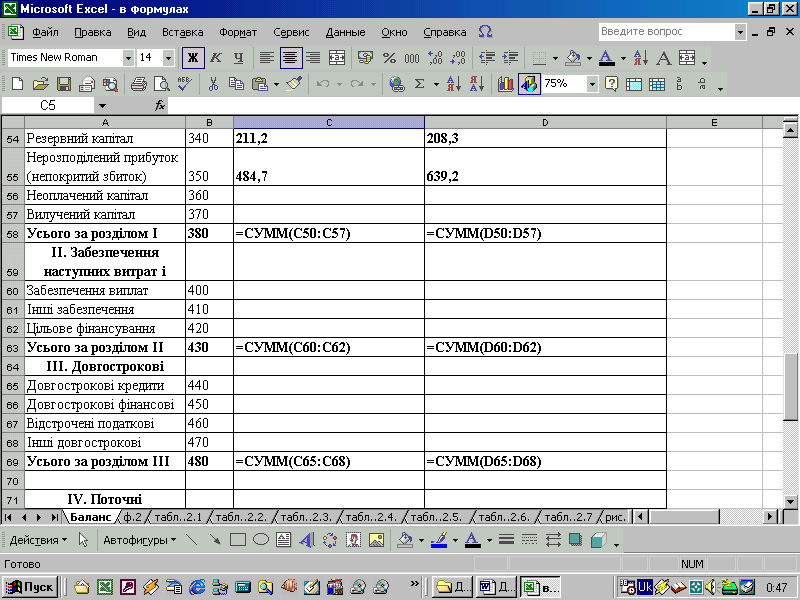
Task: Align text right
Action: [313, 58]
